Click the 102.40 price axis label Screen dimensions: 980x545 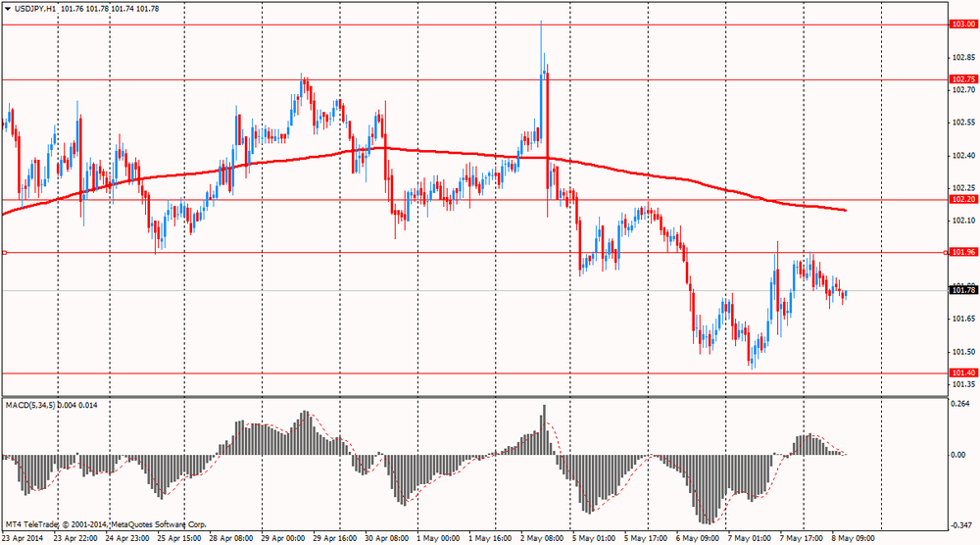pos(963,156)
